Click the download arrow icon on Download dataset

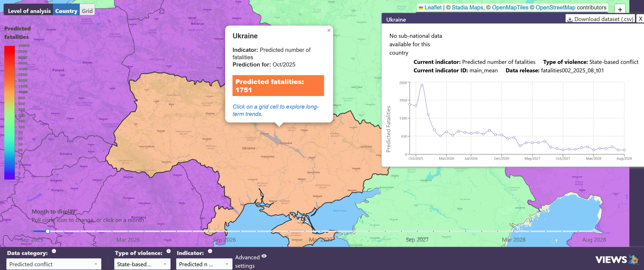pyautogui.click(x=570, y=19)
